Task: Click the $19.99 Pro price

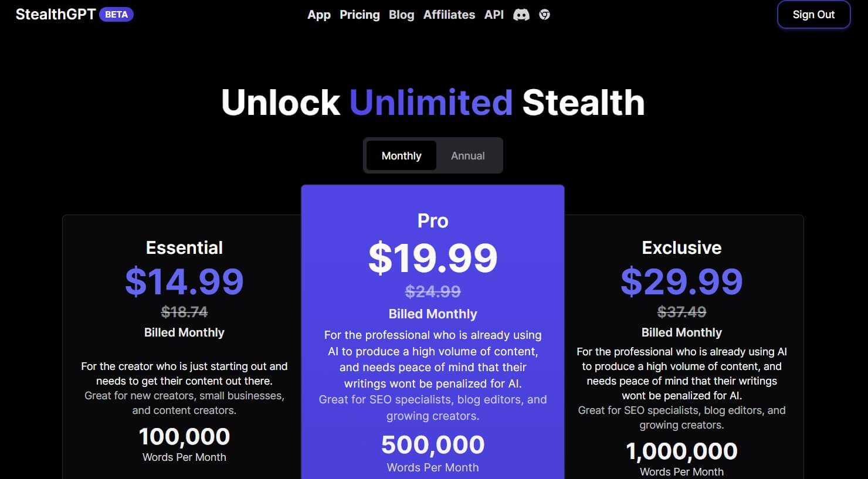Action: click(x=433, y=258)
